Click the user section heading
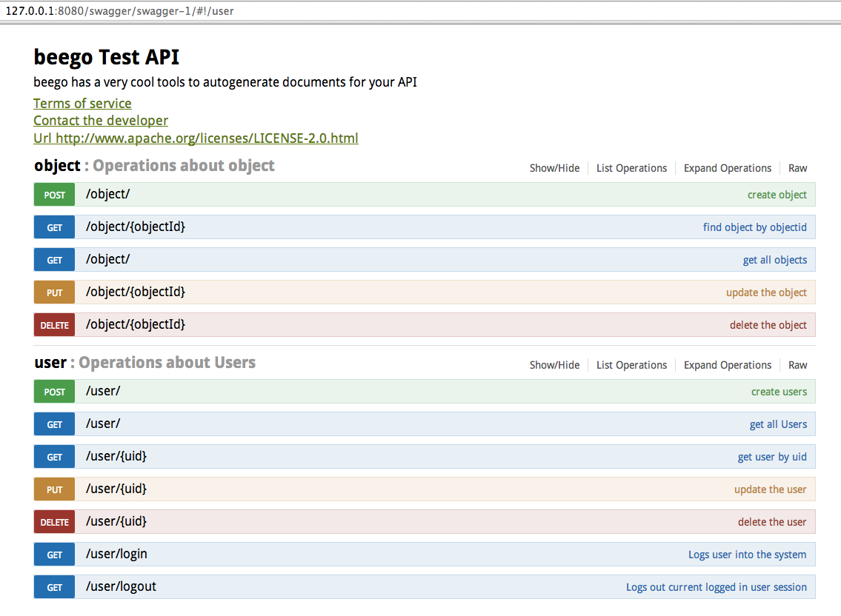Image resolution: width=841 pixels, height=616 pixels. pyautogui.click(x=144, y=362)
